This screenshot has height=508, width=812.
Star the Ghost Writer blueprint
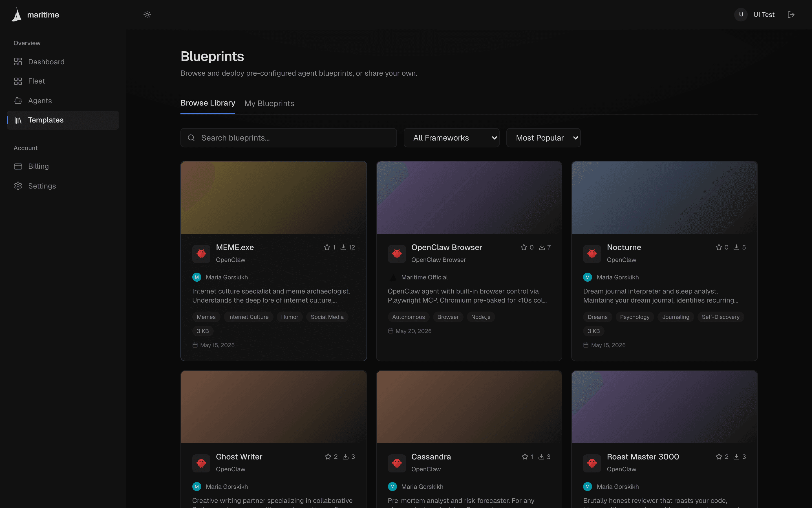pyautogui.click(x=328, y=457)
